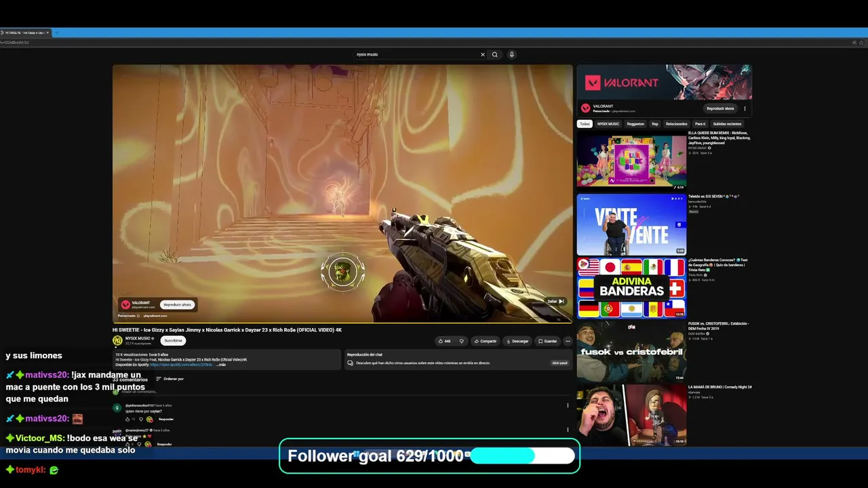
Task: Click '¿Cuántas Banderas Conoces?' video title
Action: click(718, 264)
